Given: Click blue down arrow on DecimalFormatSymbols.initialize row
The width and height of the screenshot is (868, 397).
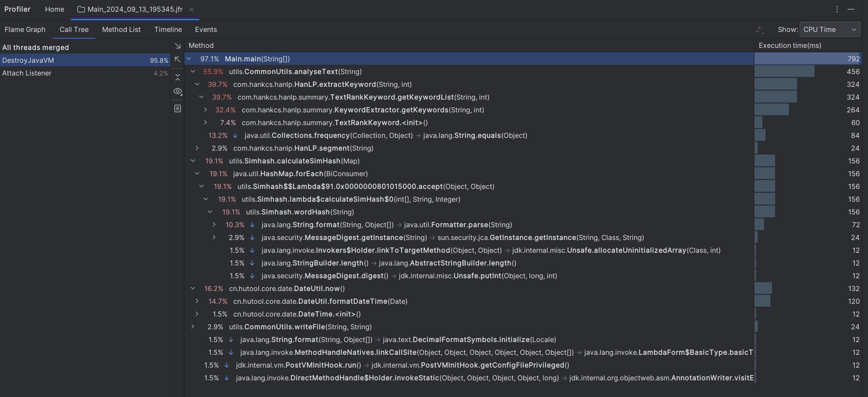Looking at the screenshot, I should [x=231, y=340].
